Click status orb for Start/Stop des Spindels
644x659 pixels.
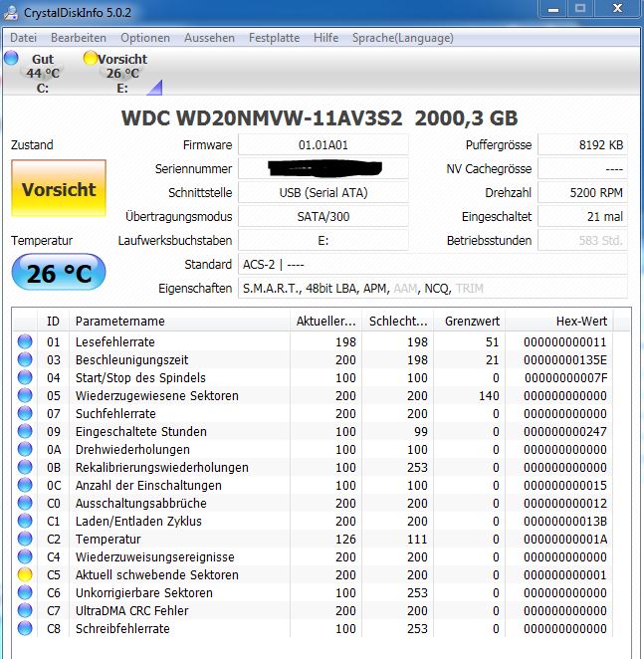click(x=25, y=377)
